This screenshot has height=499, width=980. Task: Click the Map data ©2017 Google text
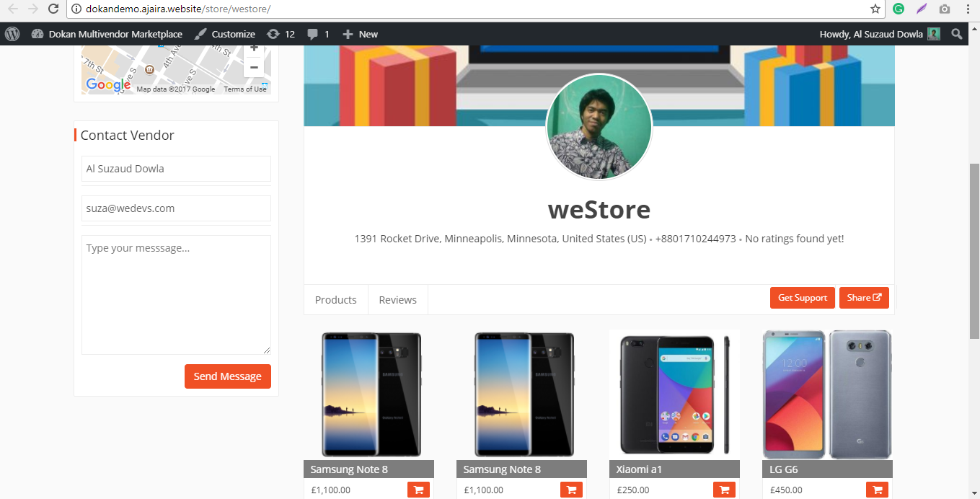pos(176,89)
